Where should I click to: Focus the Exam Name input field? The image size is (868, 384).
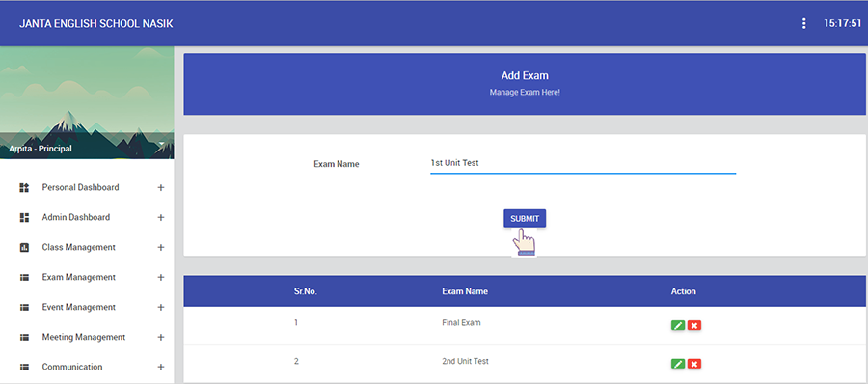click(583, 164)
